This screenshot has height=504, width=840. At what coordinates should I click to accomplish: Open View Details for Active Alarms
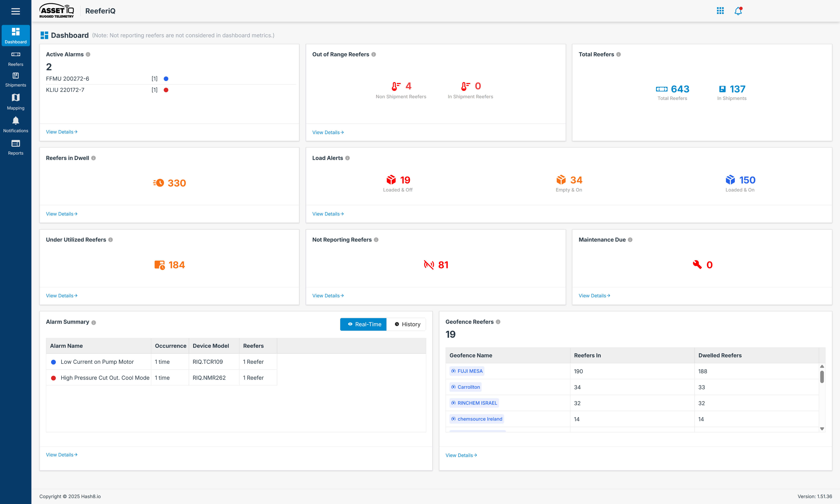(x=62, y=132)
